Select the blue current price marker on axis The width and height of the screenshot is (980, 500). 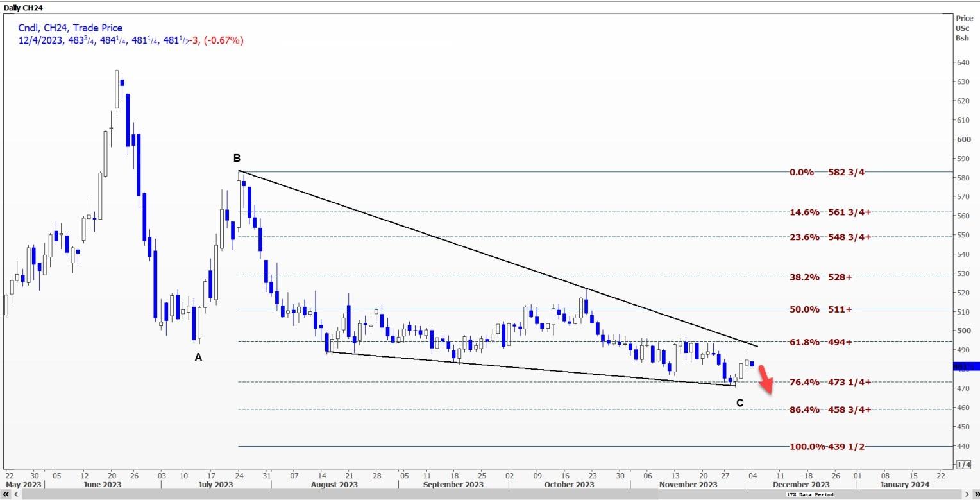pyautogui.click(x=967, y=366)
